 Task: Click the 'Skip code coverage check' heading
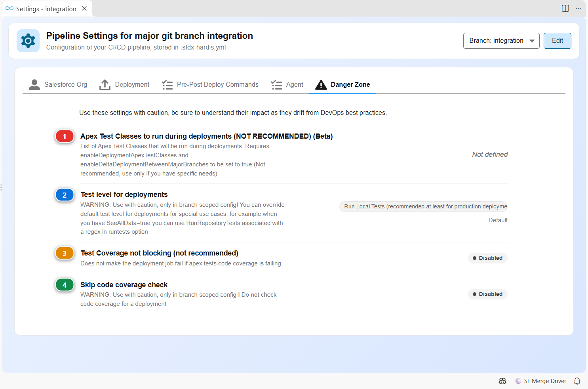[x=124, y=285]
